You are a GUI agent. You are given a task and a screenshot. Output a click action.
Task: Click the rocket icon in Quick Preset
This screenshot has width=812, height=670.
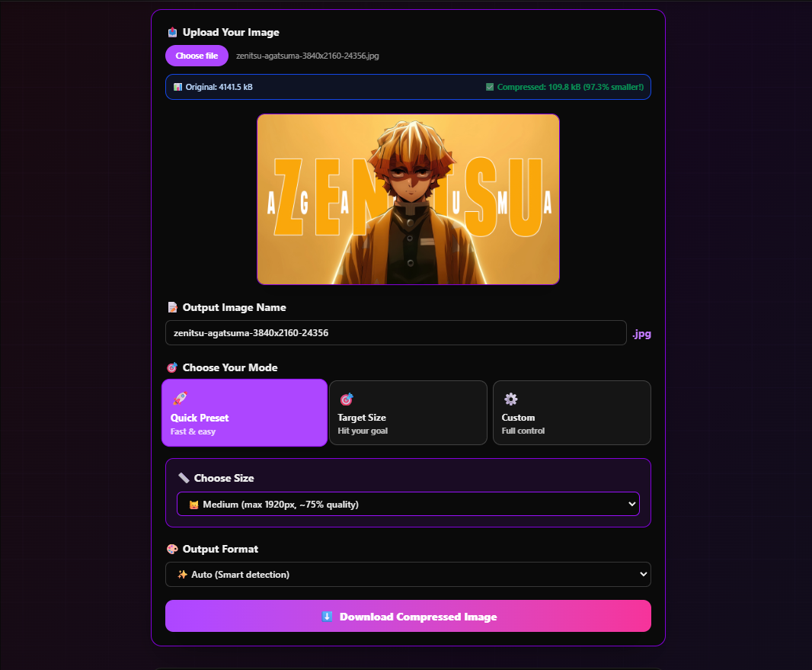(179, 398)
